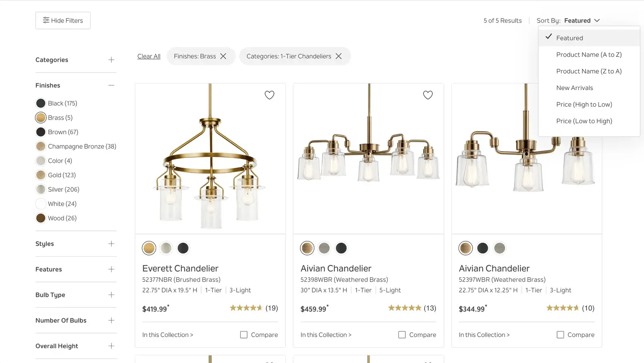Favorite the Everett Chandelier with heart icon
644x363 pixels.
(269, 95)
